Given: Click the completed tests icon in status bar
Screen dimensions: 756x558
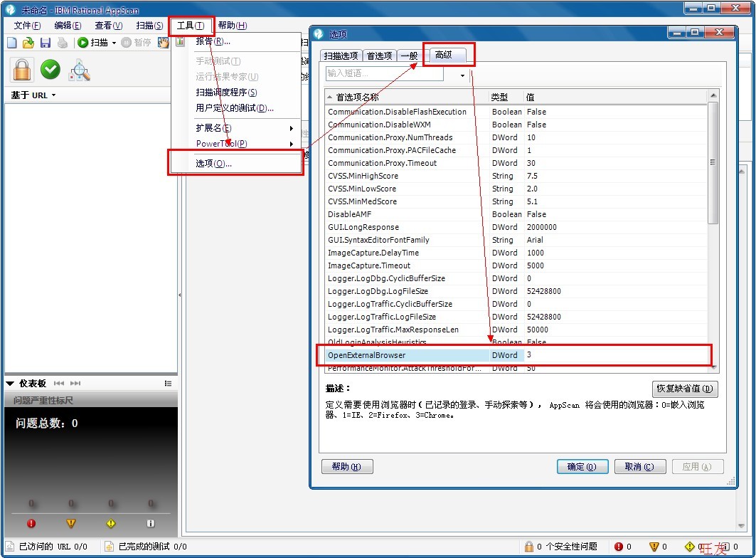Looking at the screenshot, I should [x=109, y=547].
